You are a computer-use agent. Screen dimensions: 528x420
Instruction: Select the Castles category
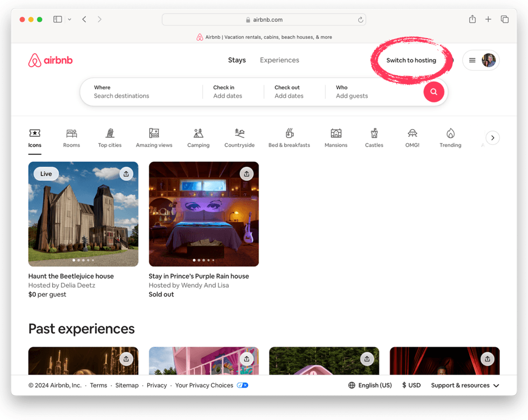pos(374,138)
